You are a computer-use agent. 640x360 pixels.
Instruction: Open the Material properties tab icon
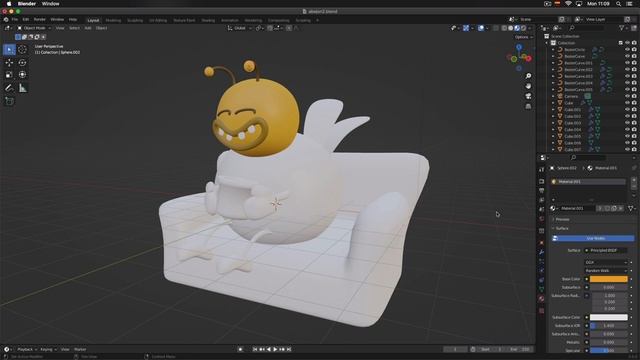542,299
